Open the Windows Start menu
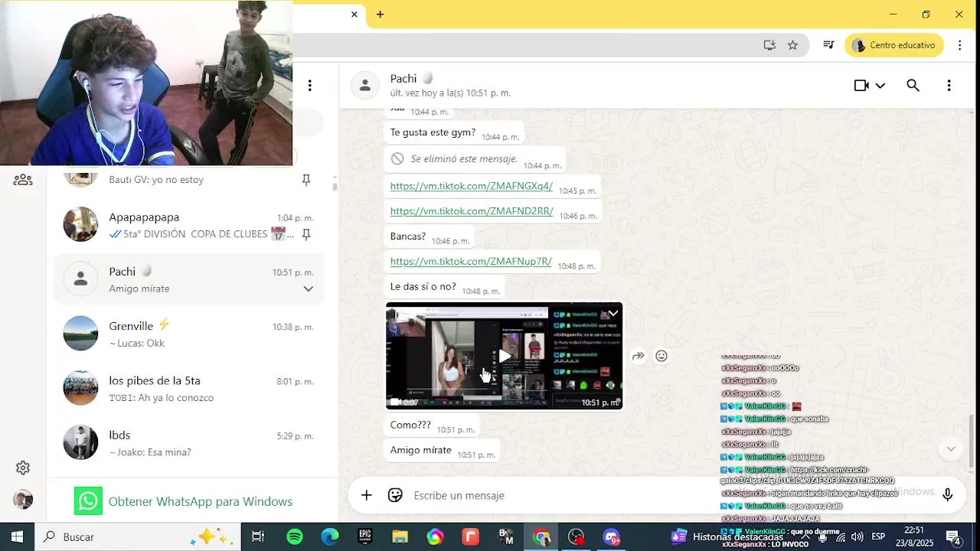The image size is (980, 551). click(17, 537)
